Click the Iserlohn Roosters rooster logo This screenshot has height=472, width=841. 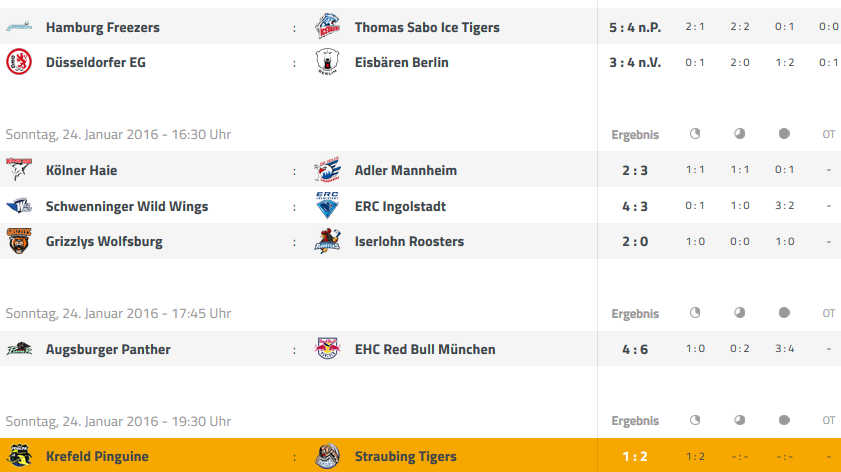(327, 241)
